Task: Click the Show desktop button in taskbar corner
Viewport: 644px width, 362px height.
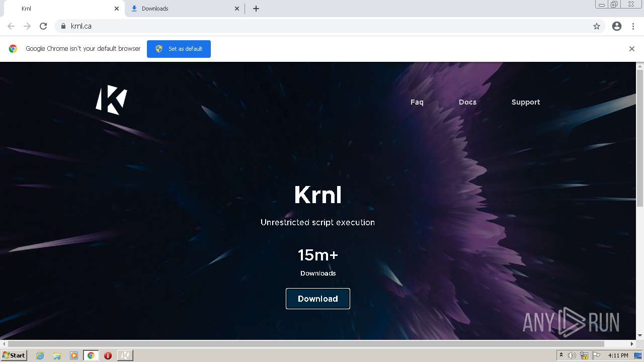Action: click(638, 355)
